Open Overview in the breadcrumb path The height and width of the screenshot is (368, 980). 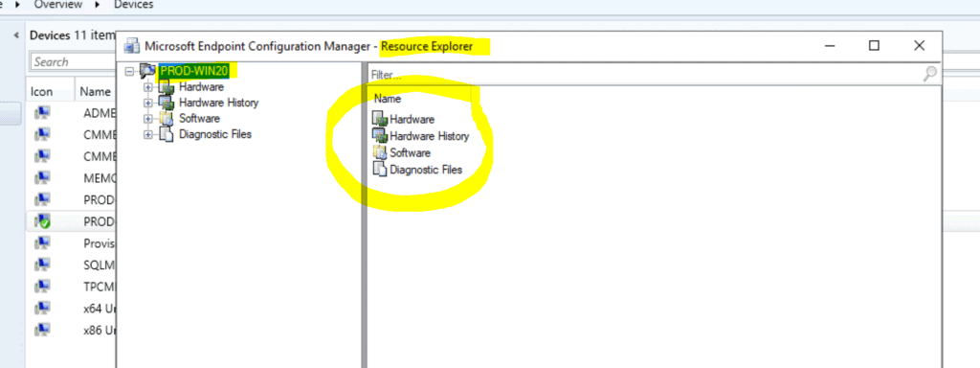(x=58, y=5)
